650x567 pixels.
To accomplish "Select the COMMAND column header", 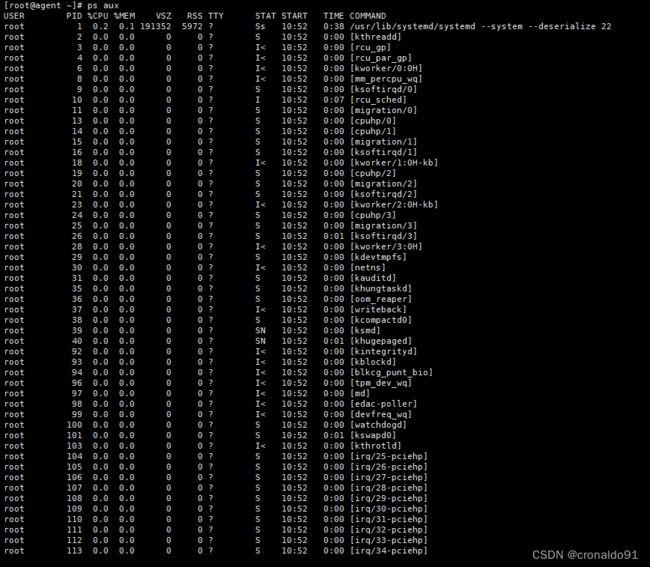I will (368, 16).
